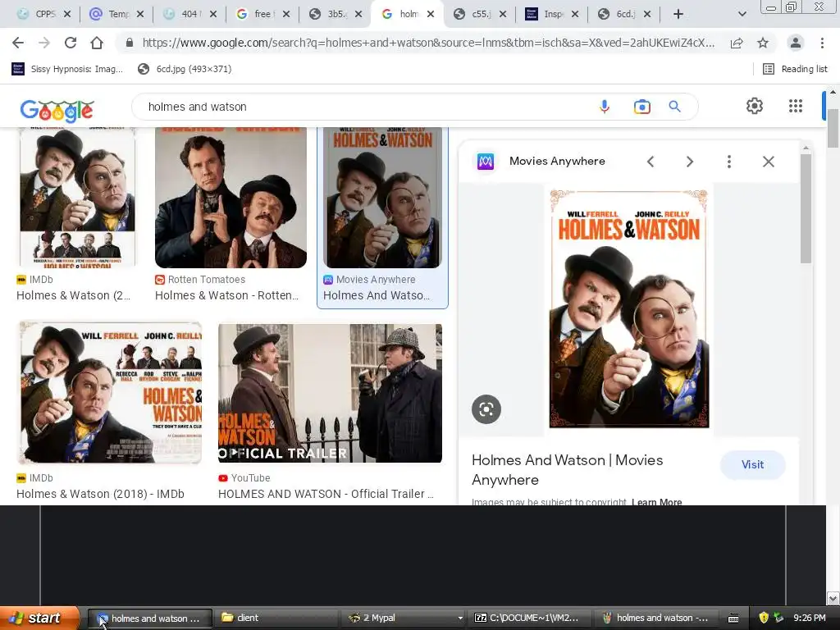Reload the current page

pyautogui.click(x=71, y=43)
